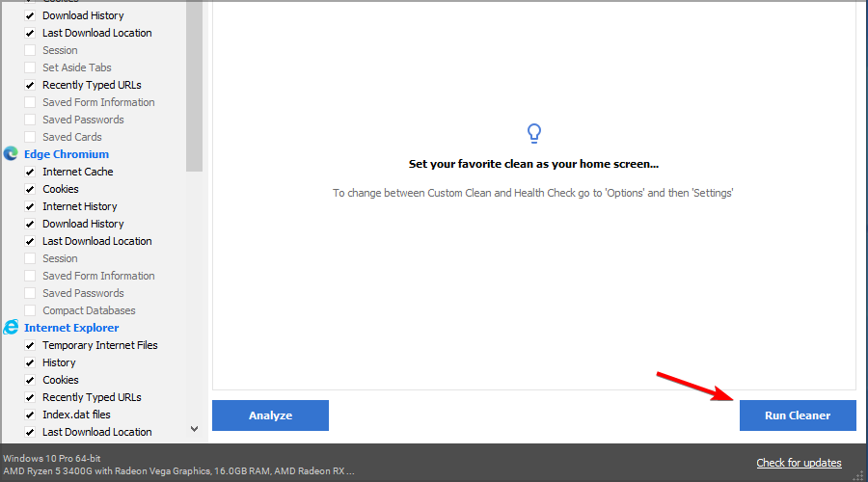
Task: Click the scroll-down arrow of the cleaner list
Action: (x=194, y=429)
